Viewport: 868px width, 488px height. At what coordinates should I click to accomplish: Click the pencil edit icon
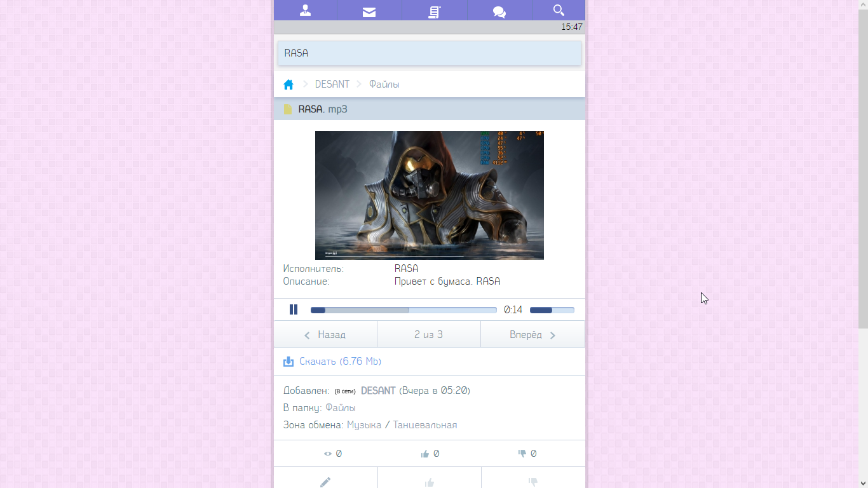pyautogui.click(x=325, y=482)
